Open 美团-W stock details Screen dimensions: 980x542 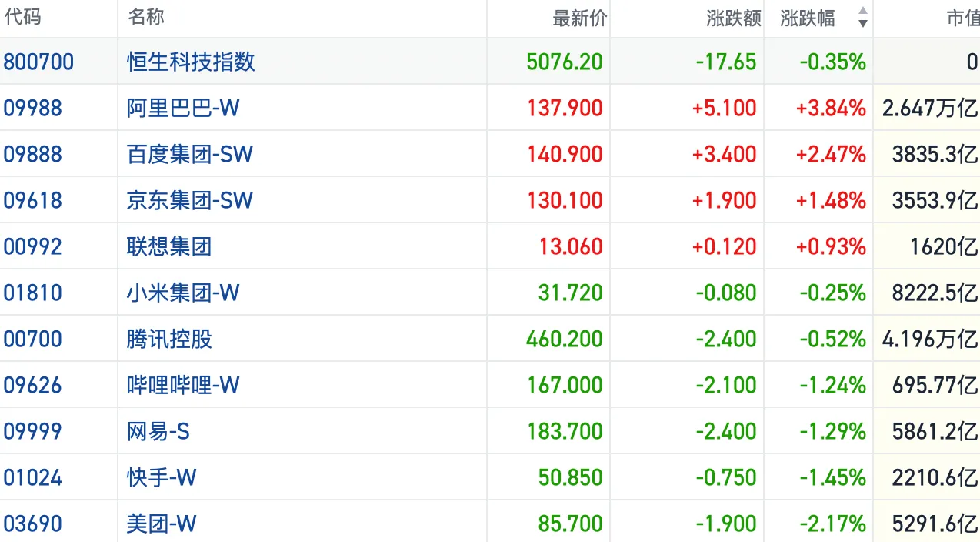click(x=162, y=524)
